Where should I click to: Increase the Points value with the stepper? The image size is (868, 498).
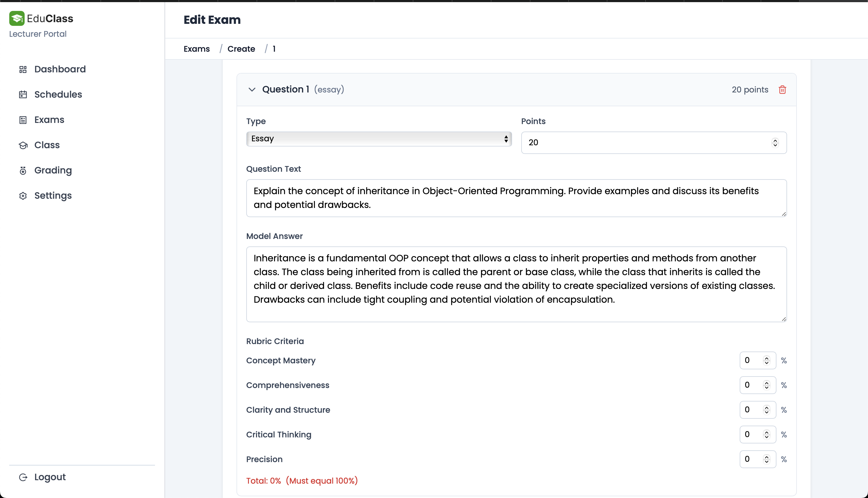775,140
